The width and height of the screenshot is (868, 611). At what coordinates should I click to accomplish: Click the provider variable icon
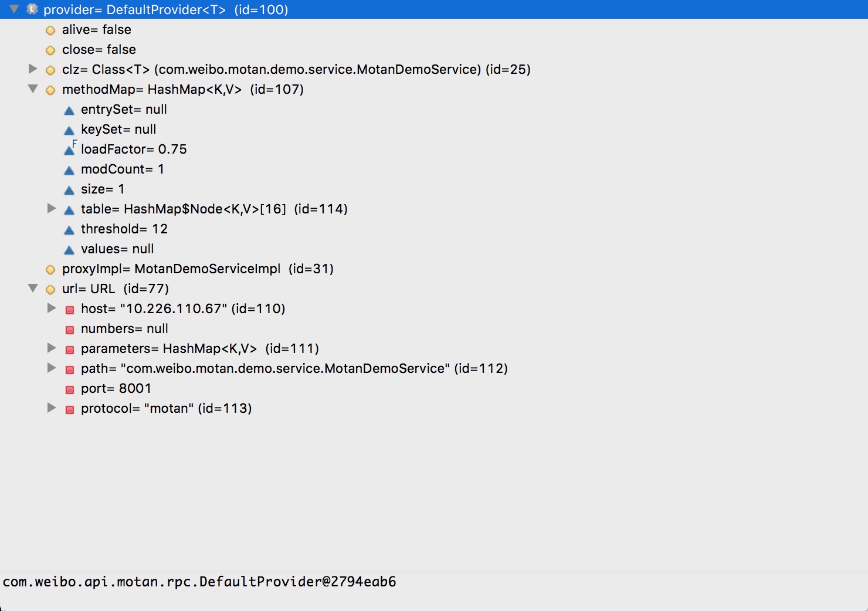(x=32, y=9)
